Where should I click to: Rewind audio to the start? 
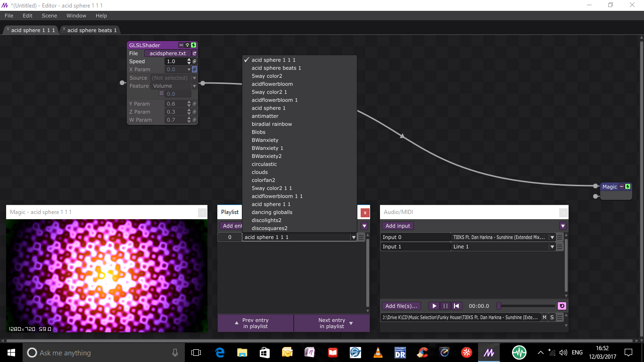coord(456,306)
